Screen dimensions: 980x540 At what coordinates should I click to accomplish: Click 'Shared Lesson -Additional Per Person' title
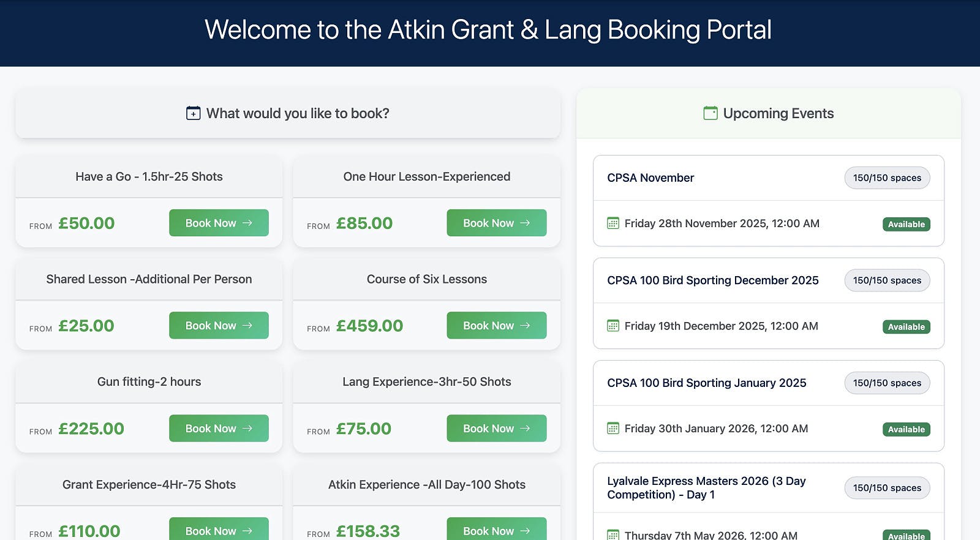click(149, 279)
